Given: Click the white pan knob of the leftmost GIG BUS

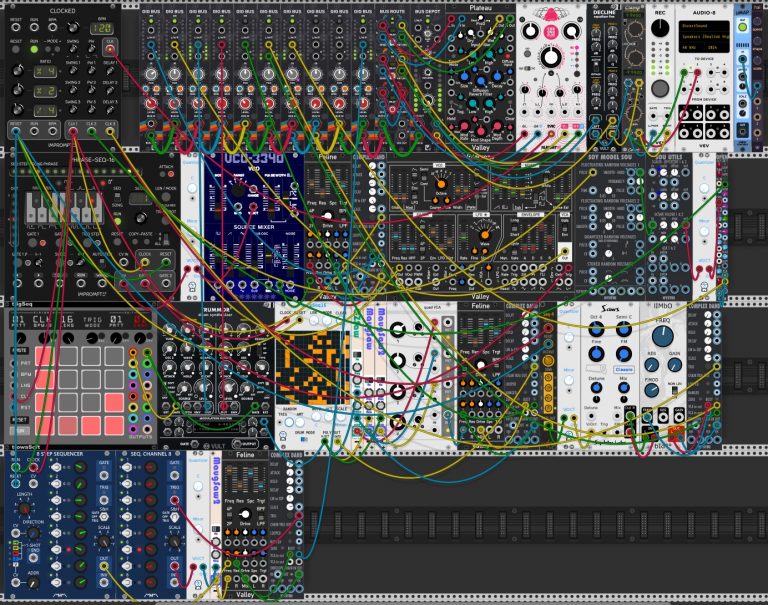Looking at the screenshot, I should click(151, 74).
